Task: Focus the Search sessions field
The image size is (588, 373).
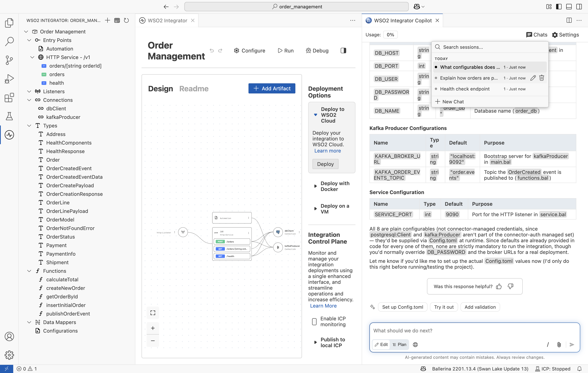Action: (490, 47)
